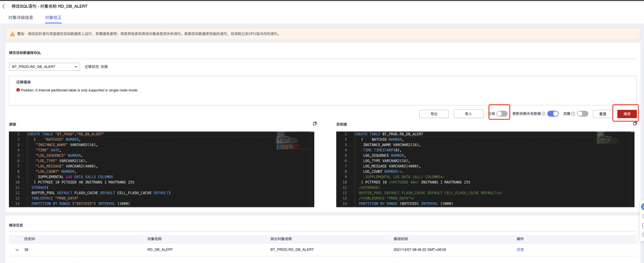644x263 pixels.
Task: Select split object cell BT_PROD.RD_DB_ALERT in history
Action: [x=292, y=250]
